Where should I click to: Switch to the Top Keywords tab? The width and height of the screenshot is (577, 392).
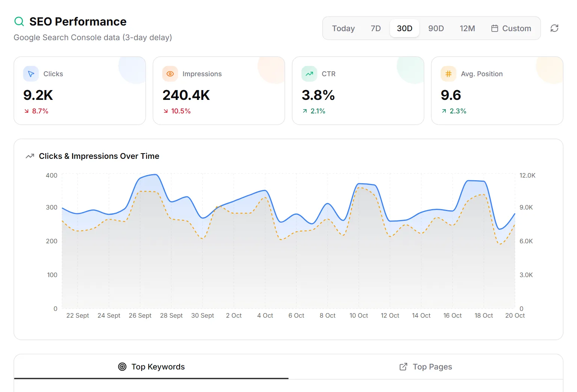[x=151, y=367]
